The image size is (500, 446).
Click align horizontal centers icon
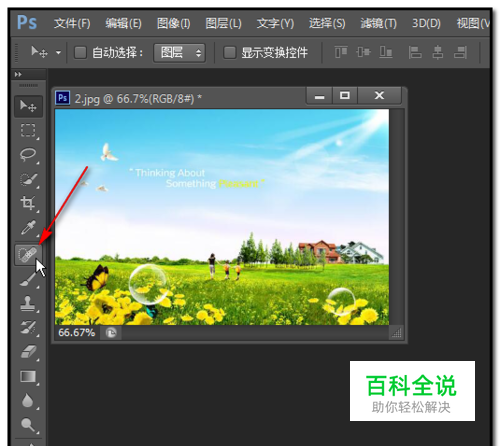coord(437,52)
